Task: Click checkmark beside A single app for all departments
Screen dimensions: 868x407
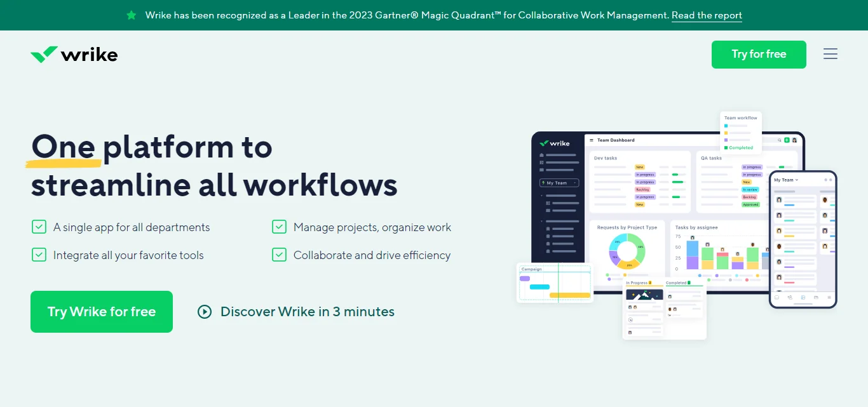Action: pos(39,227)
